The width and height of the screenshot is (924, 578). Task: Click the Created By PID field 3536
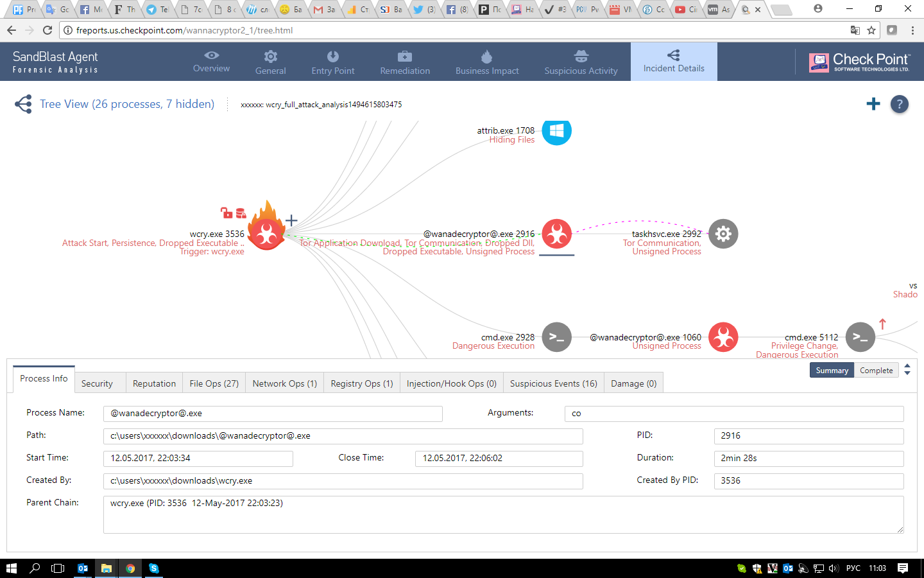point(809,481)
